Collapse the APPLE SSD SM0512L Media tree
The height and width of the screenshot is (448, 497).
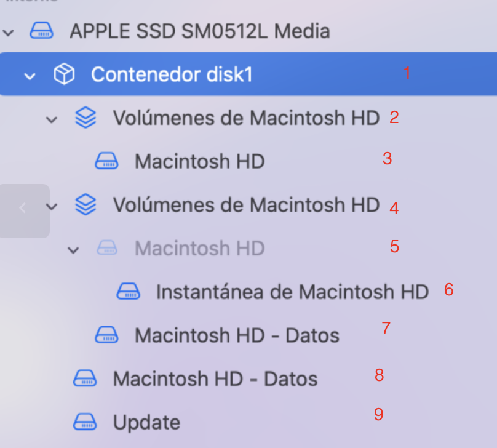[9, 32]
